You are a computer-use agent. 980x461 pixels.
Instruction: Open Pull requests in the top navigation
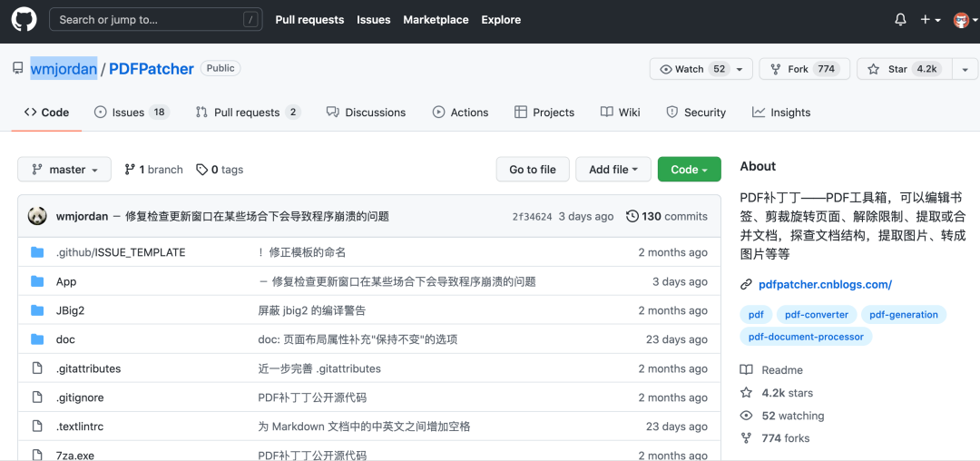tap(309, 19)
